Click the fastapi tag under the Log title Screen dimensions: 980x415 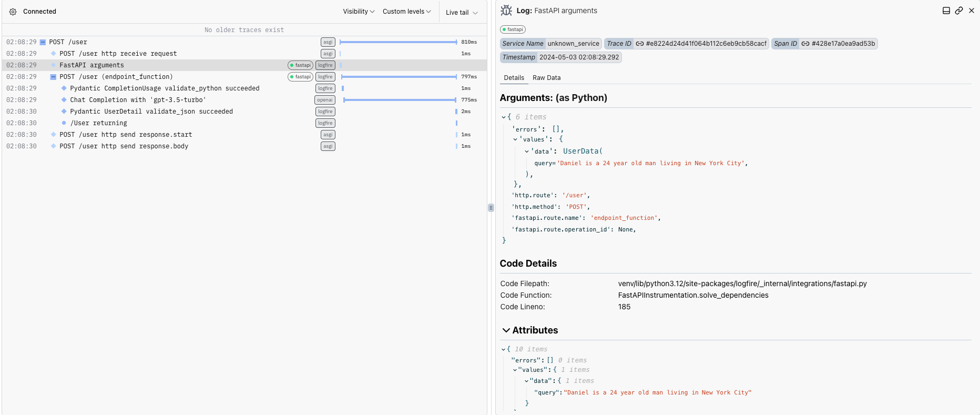click(x=513, y=29)
